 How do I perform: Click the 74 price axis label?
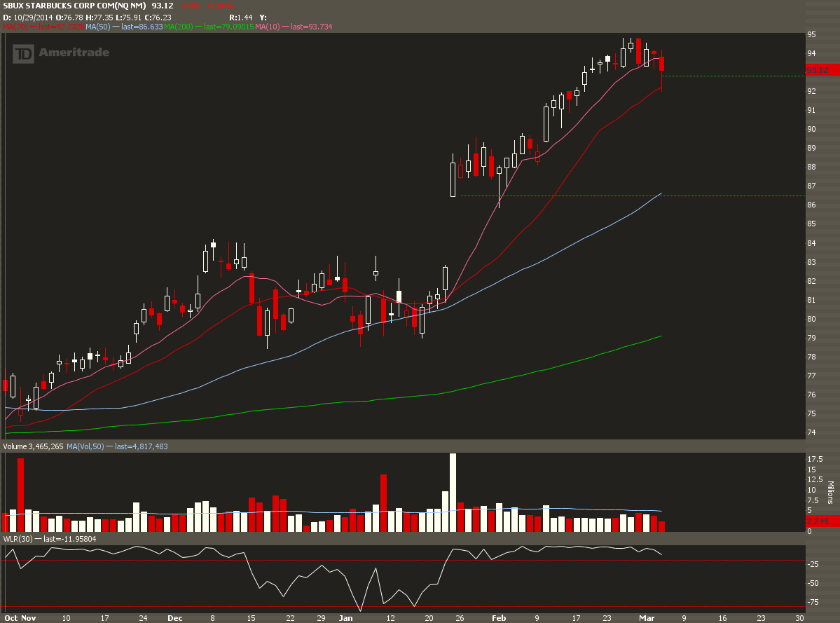(x=811, y=432)
